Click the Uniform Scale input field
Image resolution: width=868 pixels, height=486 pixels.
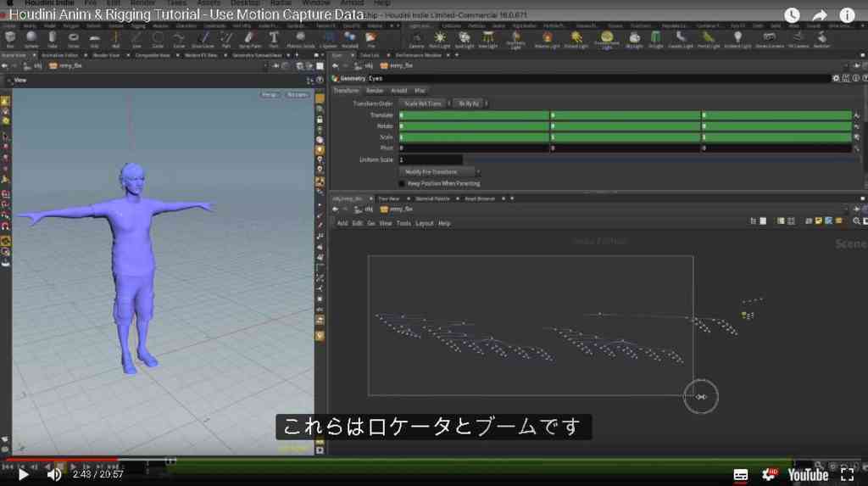[x=431, y=159]
